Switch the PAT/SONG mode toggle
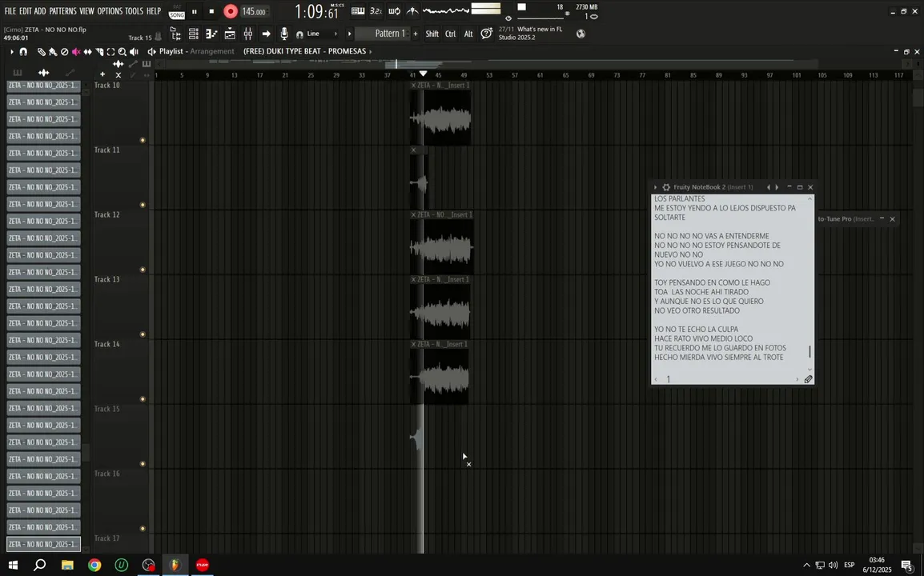Viewport: 924px width, 576px height. point(177,12)
